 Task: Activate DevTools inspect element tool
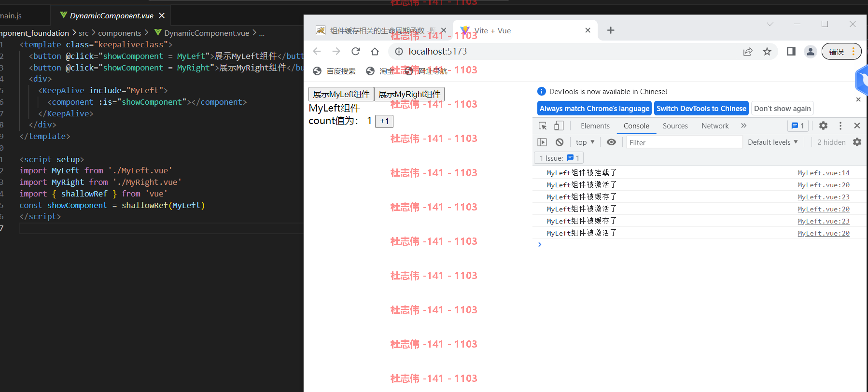point(543,126)
